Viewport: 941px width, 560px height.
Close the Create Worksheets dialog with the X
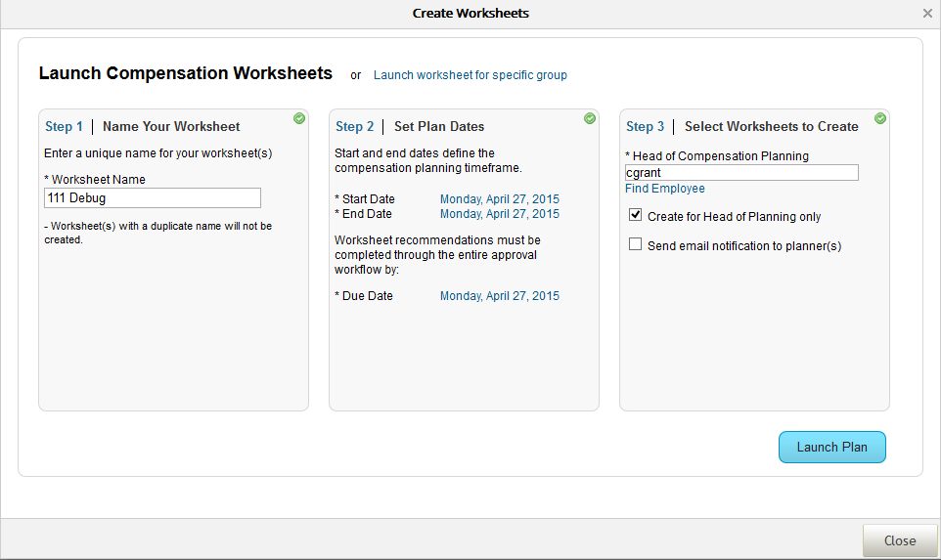click(x=927, y=13)
